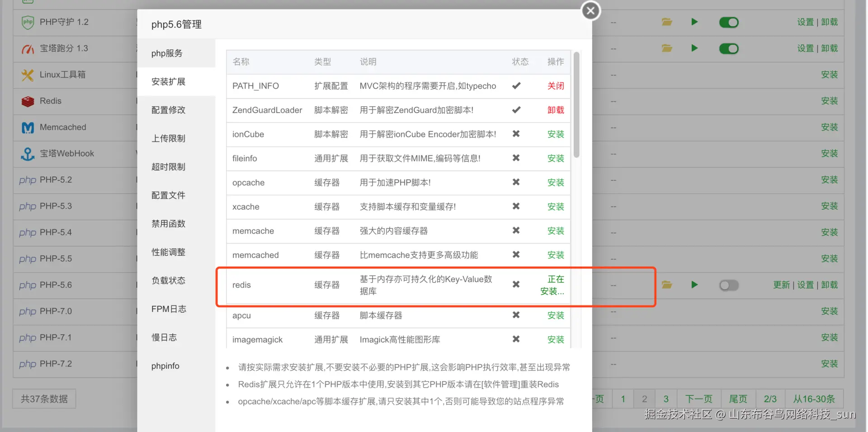Click the play icon in PHP守护 row
Image resolution: width=868 pixels, height=432 pixels.
[x=694, y=22]
